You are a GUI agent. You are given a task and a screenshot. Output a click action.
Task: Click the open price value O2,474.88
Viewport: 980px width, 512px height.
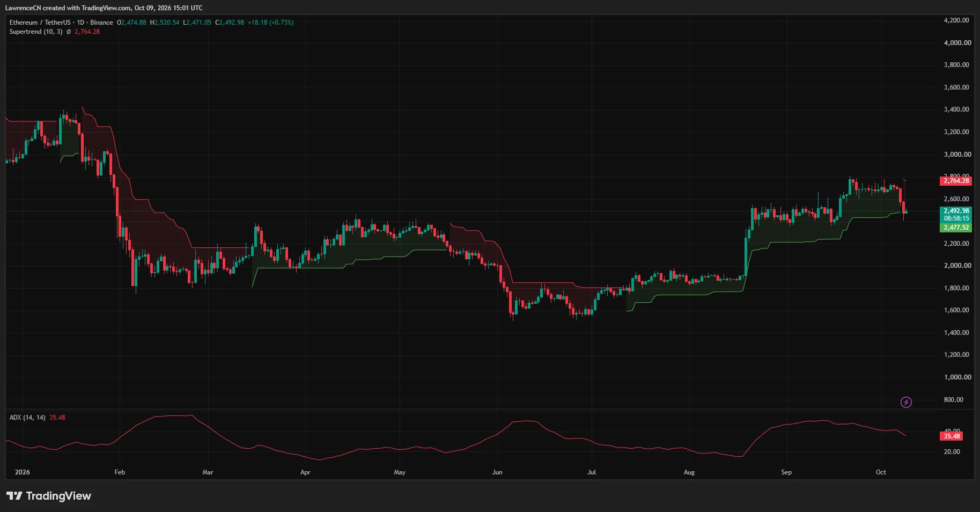[131, 23]
